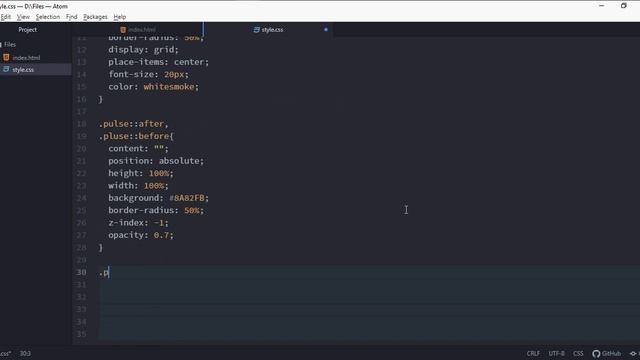This screenshot has width=640, height=360.
Task: Place cursor after .p on line 30
Action: [109, 272]
